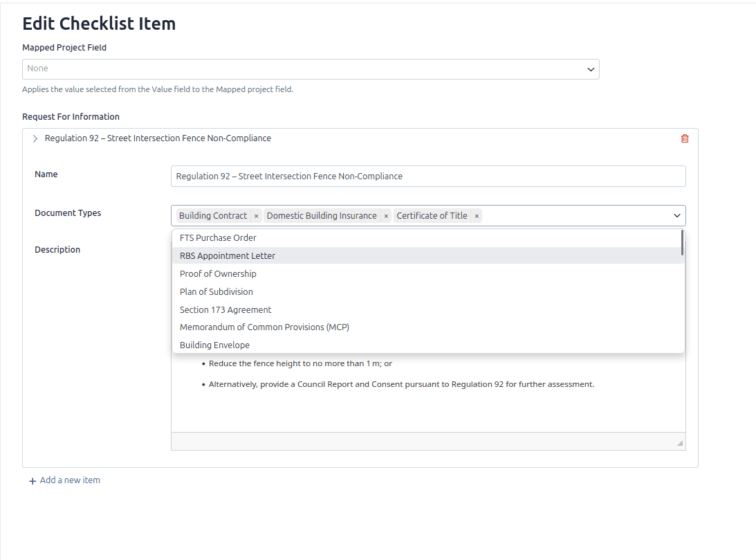Open the Mapped Project Field dropdown
This screenshot has height=560, width=756.
coord(591,69)
